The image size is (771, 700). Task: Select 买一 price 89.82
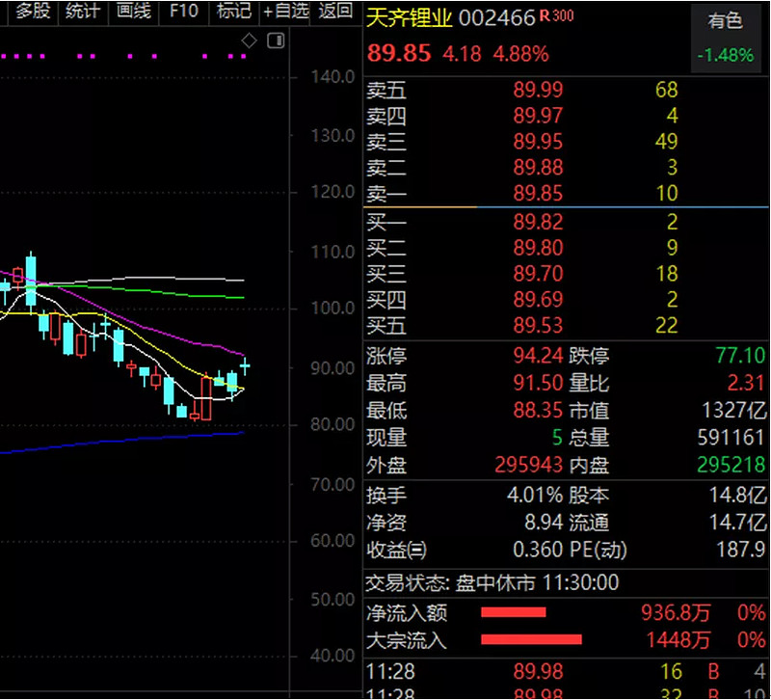538,223
